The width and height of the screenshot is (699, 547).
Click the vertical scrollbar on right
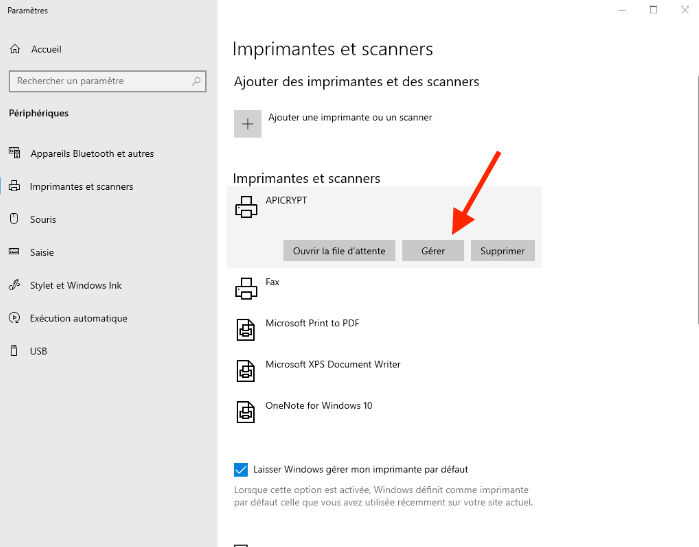coord(697,201)
